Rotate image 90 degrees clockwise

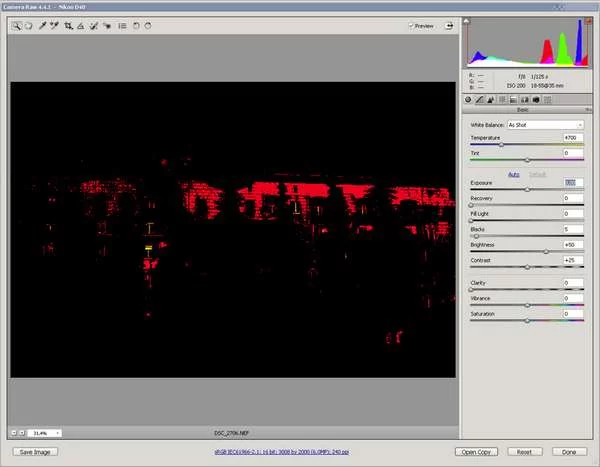(x=148, y=26)
